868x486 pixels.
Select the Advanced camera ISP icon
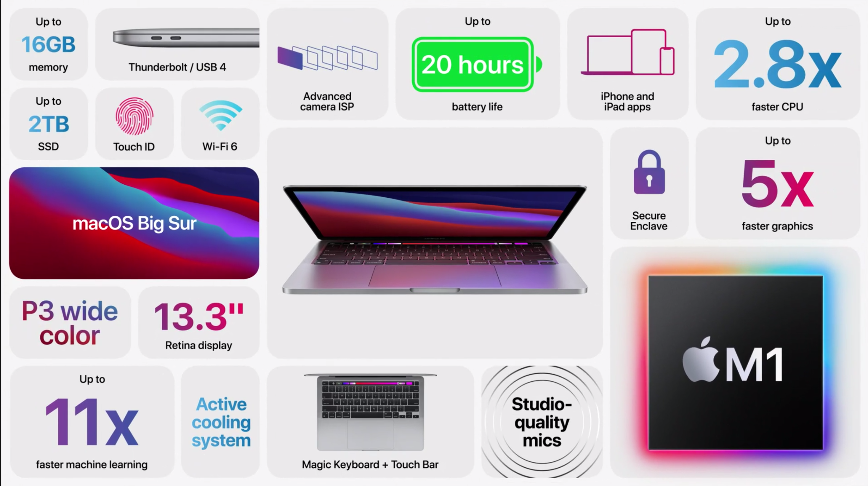click(327, 60)
